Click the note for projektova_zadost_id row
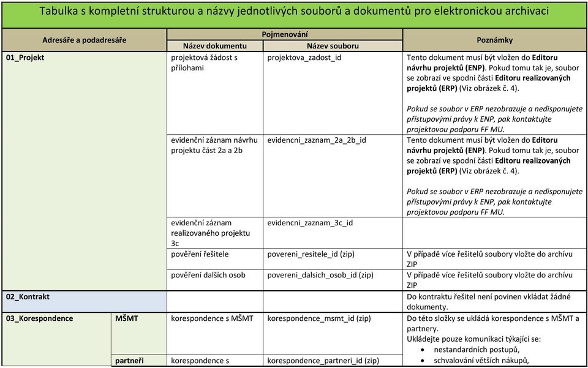Screen dimensions: 588x368 click(x=495, y=93)
